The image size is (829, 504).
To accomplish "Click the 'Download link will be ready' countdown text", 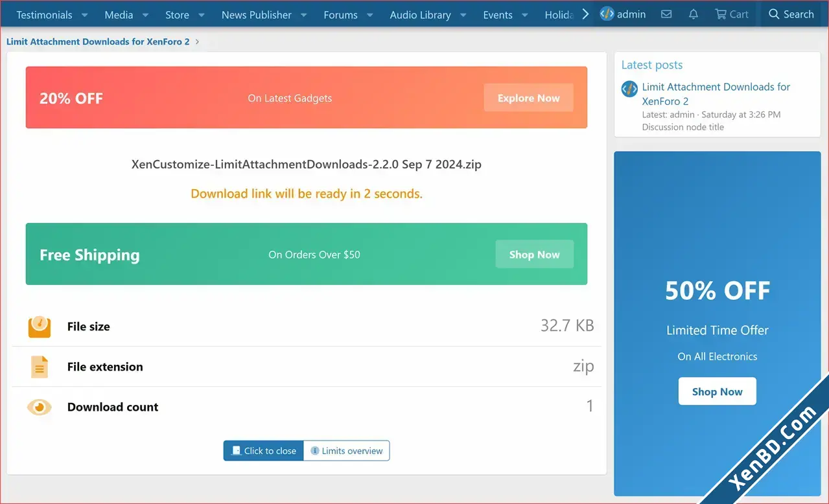I will tap(307, 194).
